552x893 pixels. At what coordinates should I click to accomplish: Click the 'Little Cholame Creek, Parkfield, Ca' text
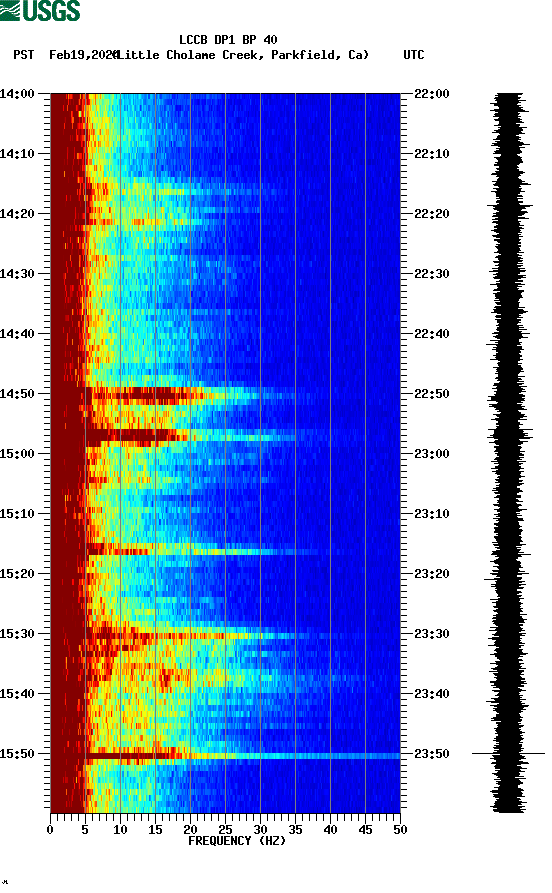pos(243,55)
